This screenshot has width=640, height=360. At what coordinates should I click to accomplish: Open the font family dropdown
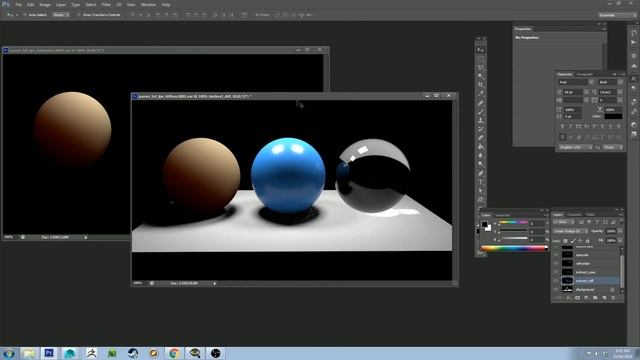click(591, 82)
